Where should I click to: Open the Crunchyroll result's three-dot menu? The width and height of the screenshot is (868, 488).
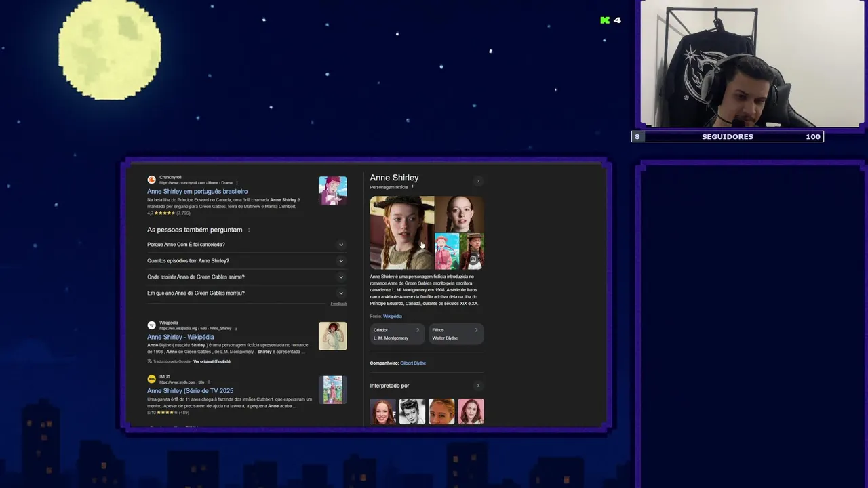(x=237, y=183)
